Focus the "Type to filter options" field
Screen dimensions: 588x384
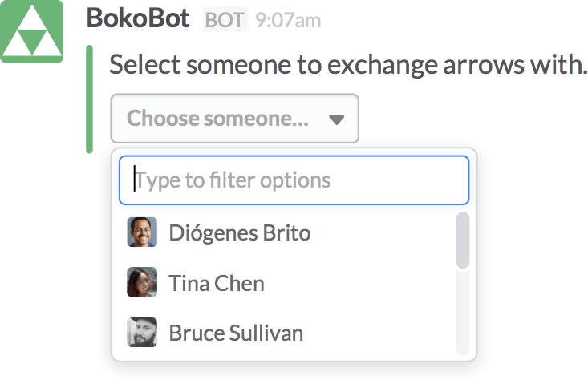pyautogui.click(x=294, y=180)
